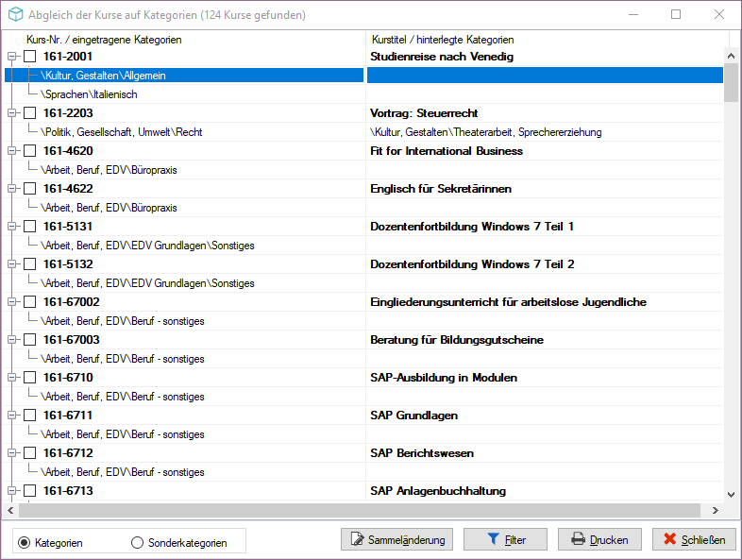The image size is (742, 560).
Task: Select 'Beruf - sonstiges' under 161-67002
Action: point(123,321)
